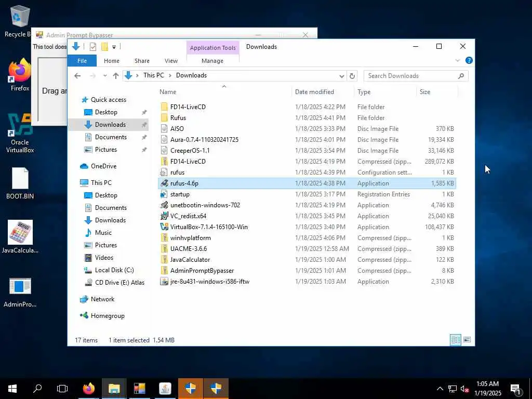Viewport: 532px width, 399px height.
Task: Switch to the Home ribbon tab
Action: tap(112, 61)
